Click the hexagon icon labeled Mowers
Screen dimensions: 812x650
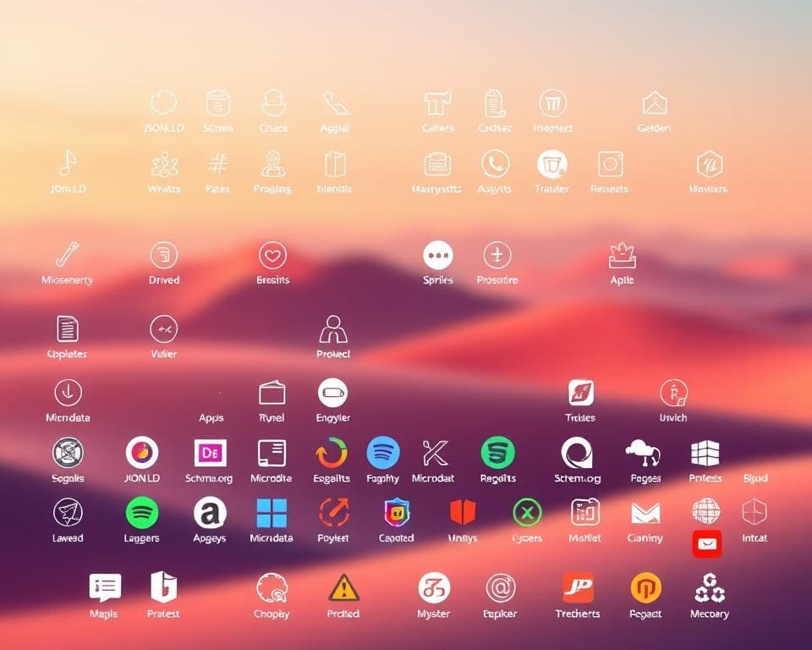(x=710, y=164)
